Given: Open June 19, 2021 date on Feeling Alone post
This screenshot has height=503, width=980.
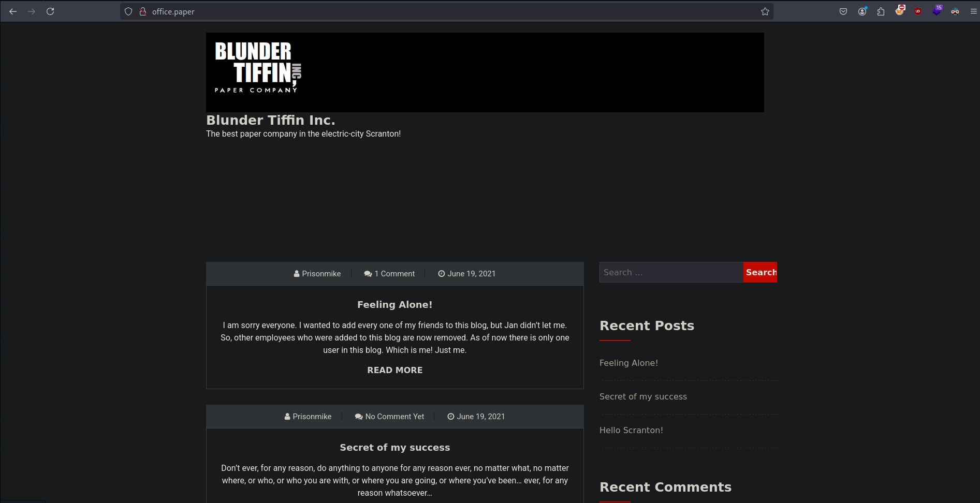Looking at the screenshot, I should click(x=467, y=274).
